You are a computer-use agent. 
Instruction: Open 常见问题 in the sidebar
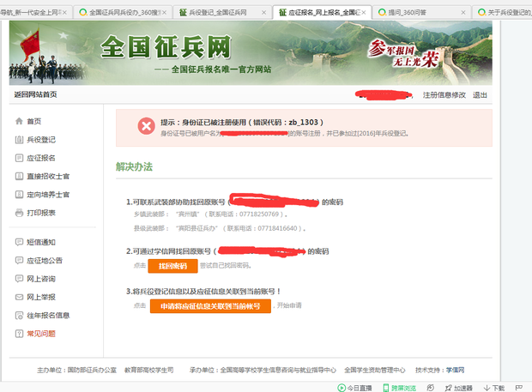[41, 334]
